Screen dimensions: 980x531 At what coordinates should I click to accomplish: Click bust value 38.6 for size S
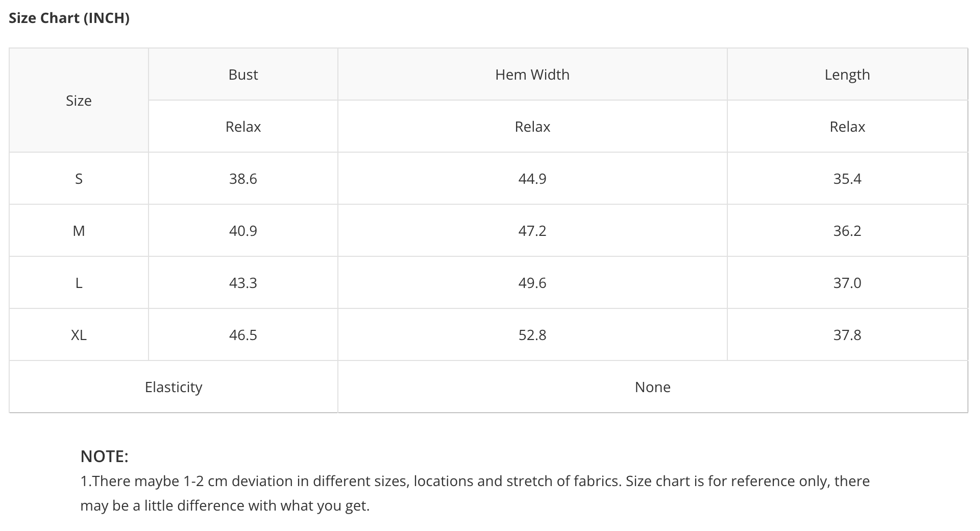click(x=243, y=179)
